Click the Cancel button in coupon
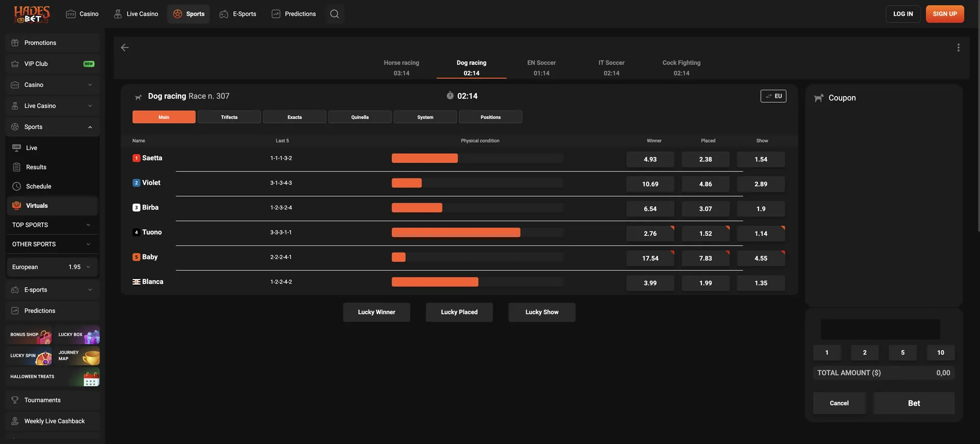This screenshot has height=444, width=980. point(839,403)
